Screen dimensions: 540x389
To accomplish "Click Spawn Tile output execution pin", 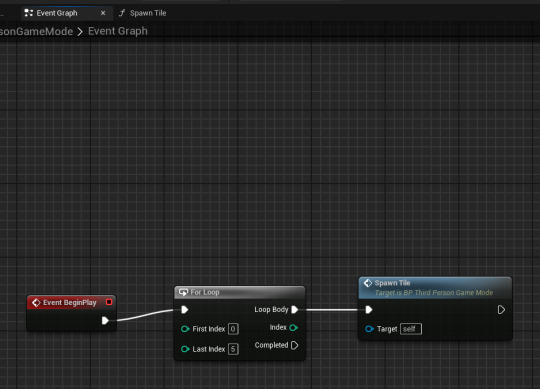I will [x=501, y=310].
